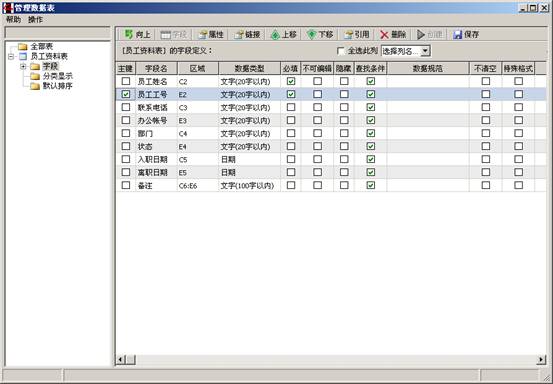Uncheck 查找条件 for the 状态 row
This screenshot has height=384, width=553.
click(x=370, y=146)
